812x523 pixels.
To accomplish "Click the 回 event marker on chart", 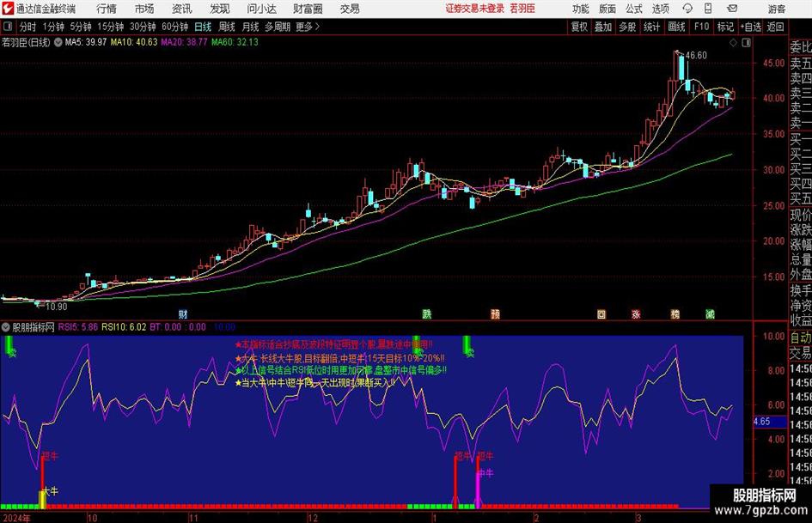I will coord(601,314).
